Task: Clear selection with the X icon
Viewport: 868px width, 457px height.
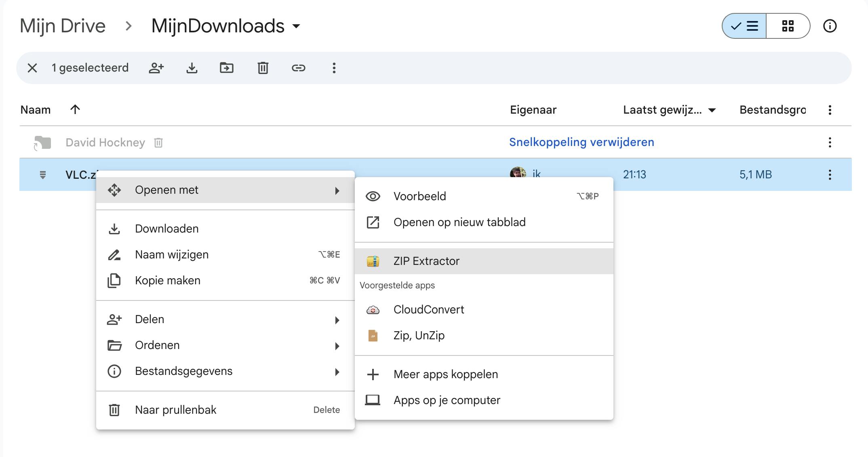Action: click(32, 68)
